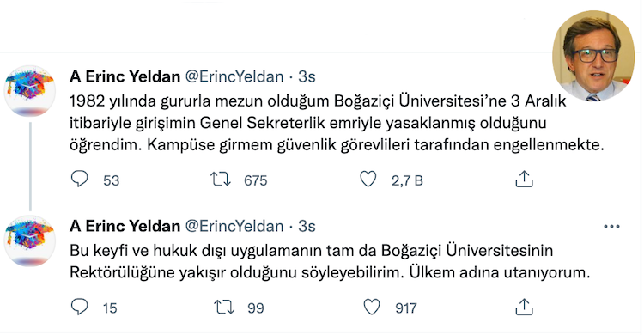Open the three-dot more options menu
This screenshot has height=335, width=644.
(x=611, y=227)
